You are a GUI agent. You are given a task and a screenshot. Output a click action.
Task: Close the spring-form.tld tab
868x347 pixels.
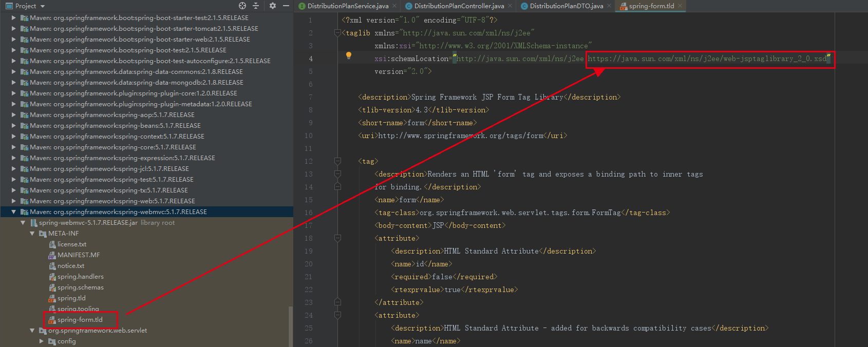tap(680, 6)
